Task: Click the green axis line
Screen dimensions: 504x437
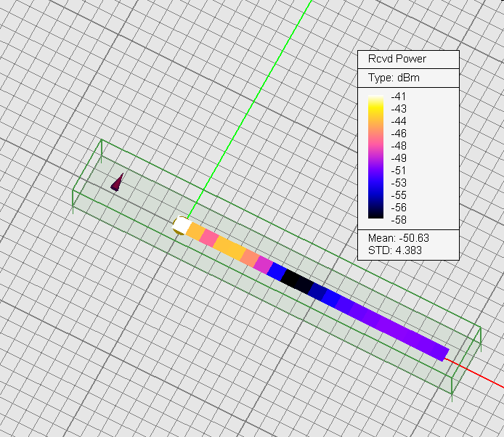Action: coord(249,109)
